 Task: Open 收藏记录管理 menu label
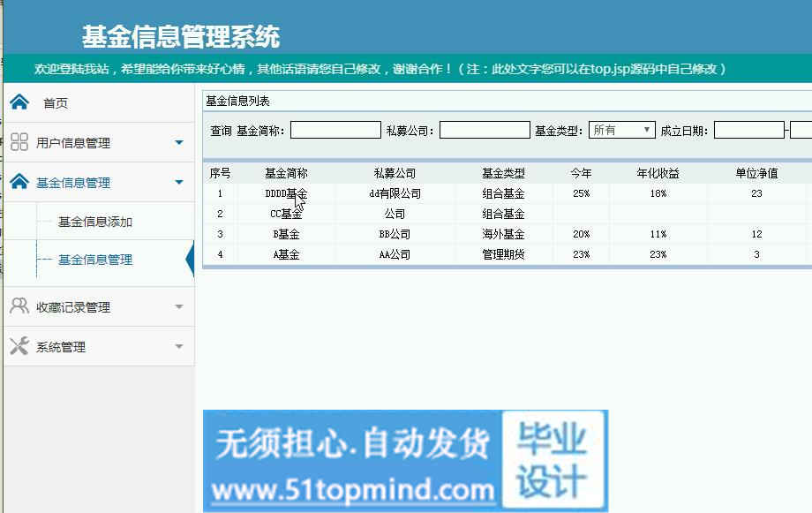pos(73,307)
